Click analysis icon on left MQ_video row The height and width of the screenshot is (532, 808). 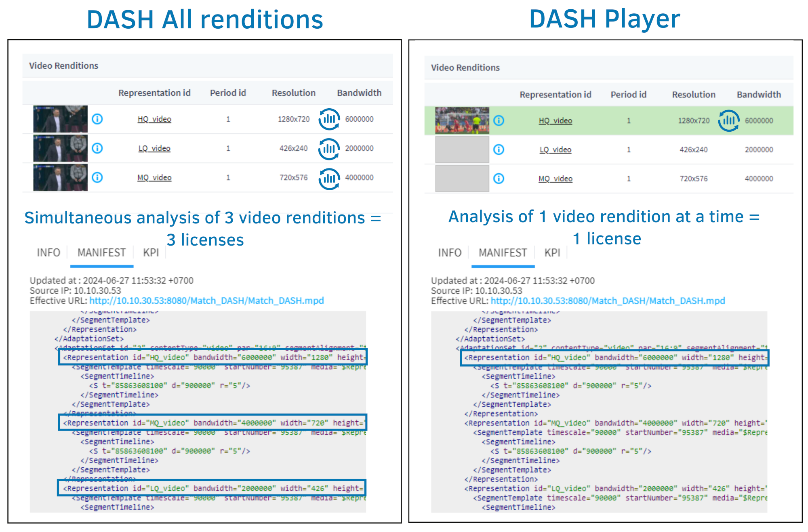tap(329, 178)
